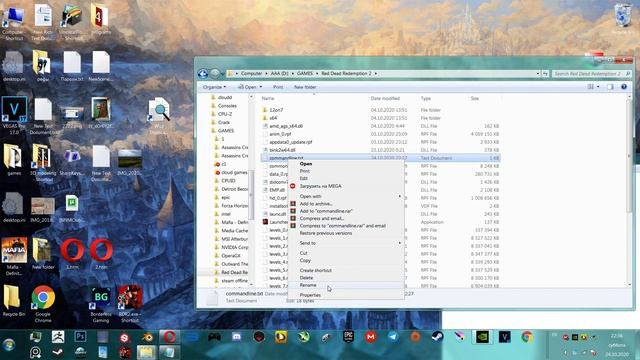The width and height of the screenshot is (640, 360).
Task: Select the 12on7 folder in the file list
Action: [x=276, y=110]
